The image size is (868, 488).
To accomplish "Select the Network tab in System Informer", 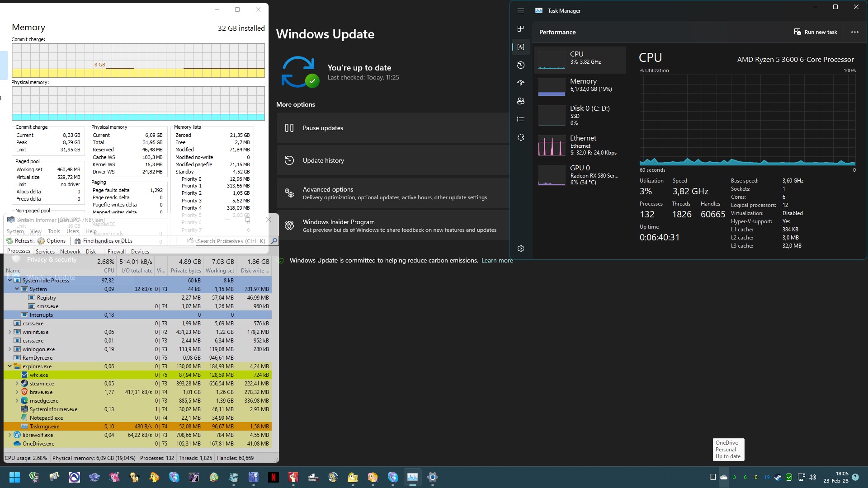I will (x=70, y=251).
